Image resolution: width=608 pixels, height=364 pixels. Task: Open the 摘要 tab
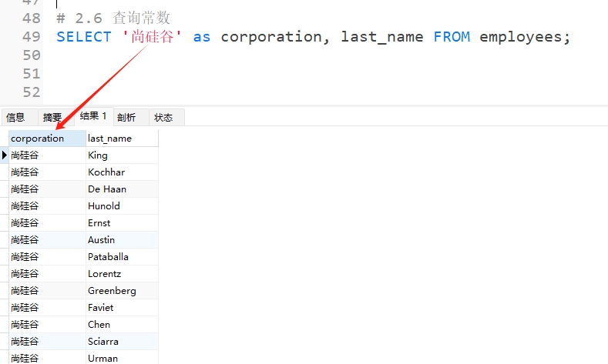pos(52,118)
